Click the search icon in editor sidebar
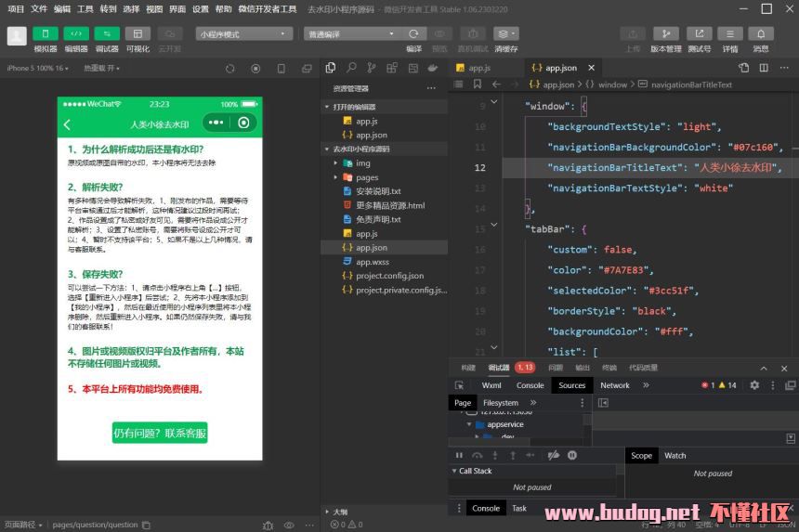 351,68
